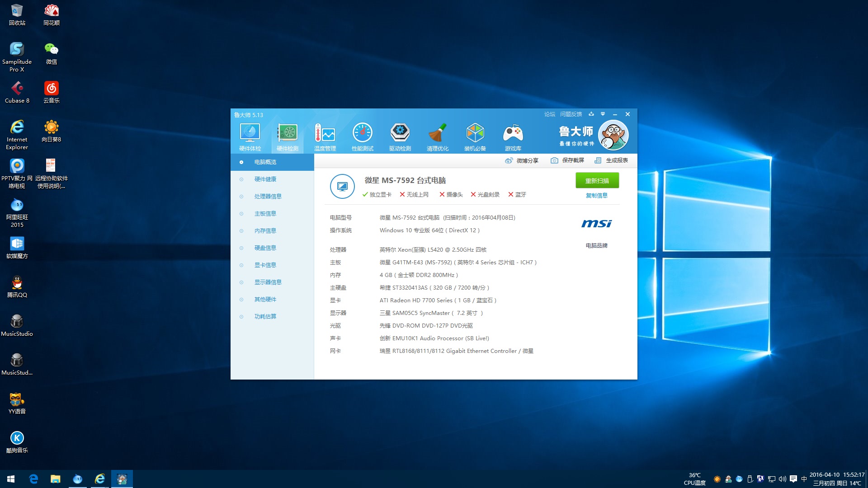Open the 软媒魔方 desktop icon
The width and height of the screenshot is (868, 488).
coord(17,248)
